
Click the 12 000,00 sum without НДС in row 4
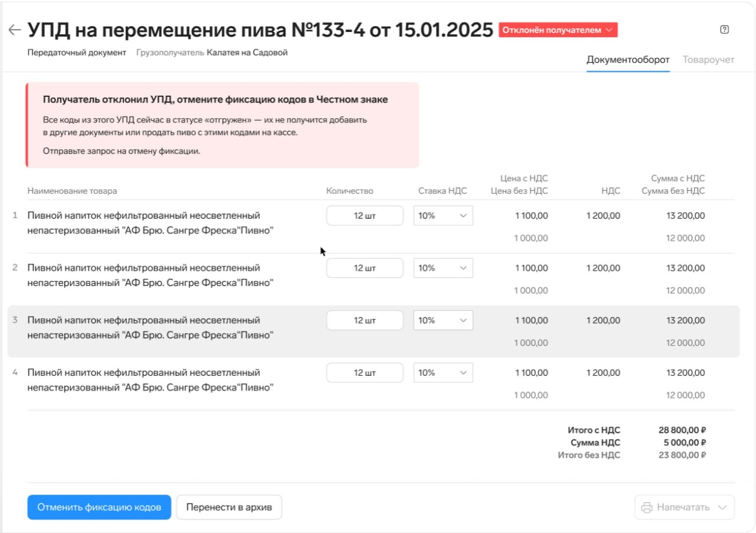685,395
